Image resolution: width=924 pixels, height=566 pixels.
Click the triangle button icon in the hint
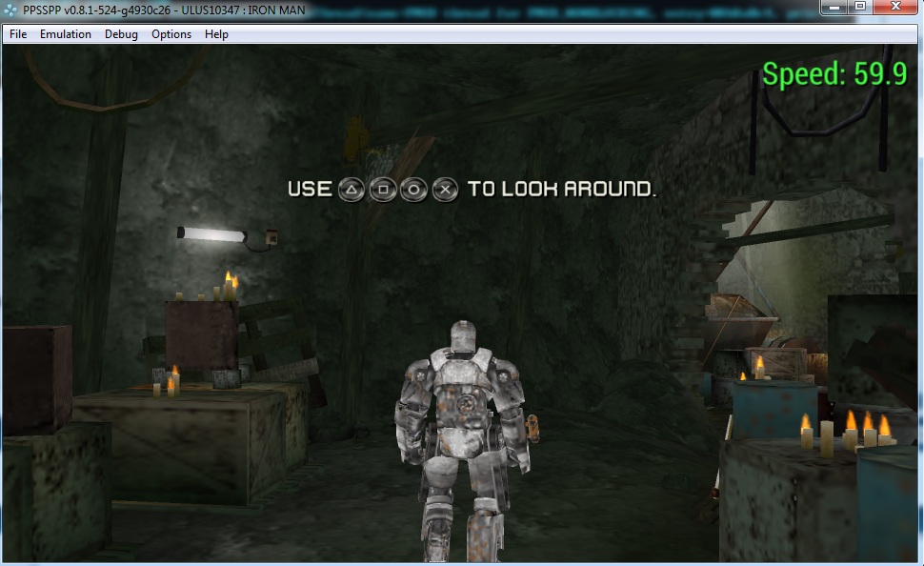click(351, 190)
